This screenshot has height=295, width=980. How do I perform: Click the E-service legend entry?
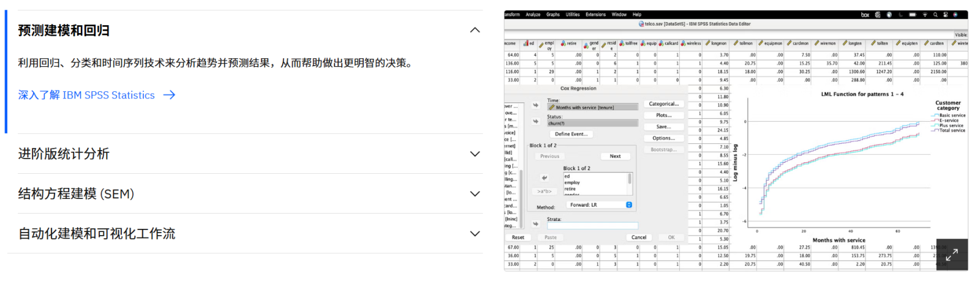tap(944, 121)
